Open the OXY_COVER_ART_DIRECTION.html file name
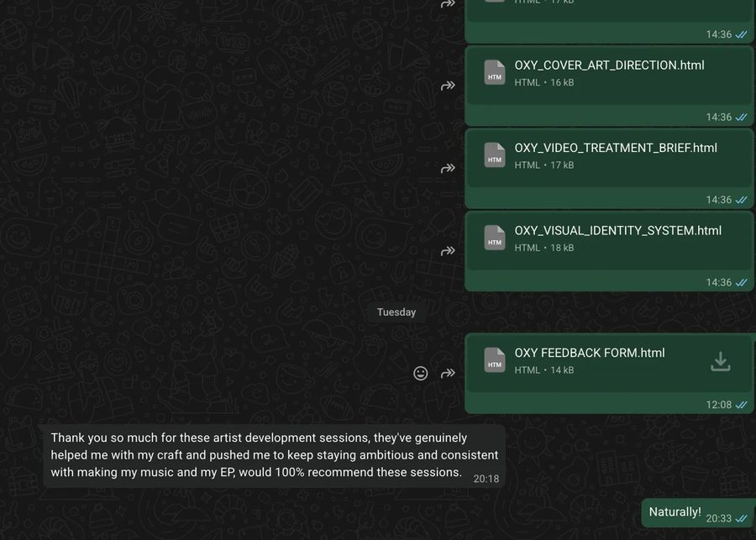The height and width of the screenshot is (540, 756). [x=610, y=66]
